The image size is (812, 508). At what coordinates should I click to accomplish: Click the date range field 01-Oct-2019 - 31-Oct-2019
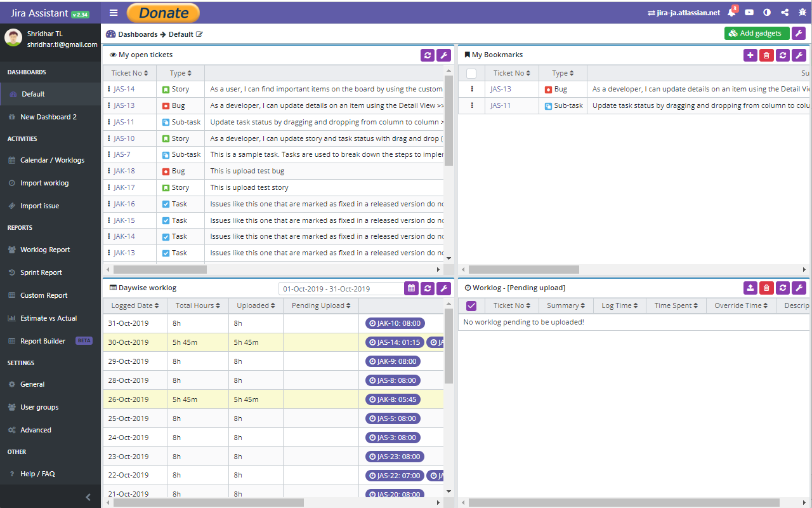tap(341, 289)
